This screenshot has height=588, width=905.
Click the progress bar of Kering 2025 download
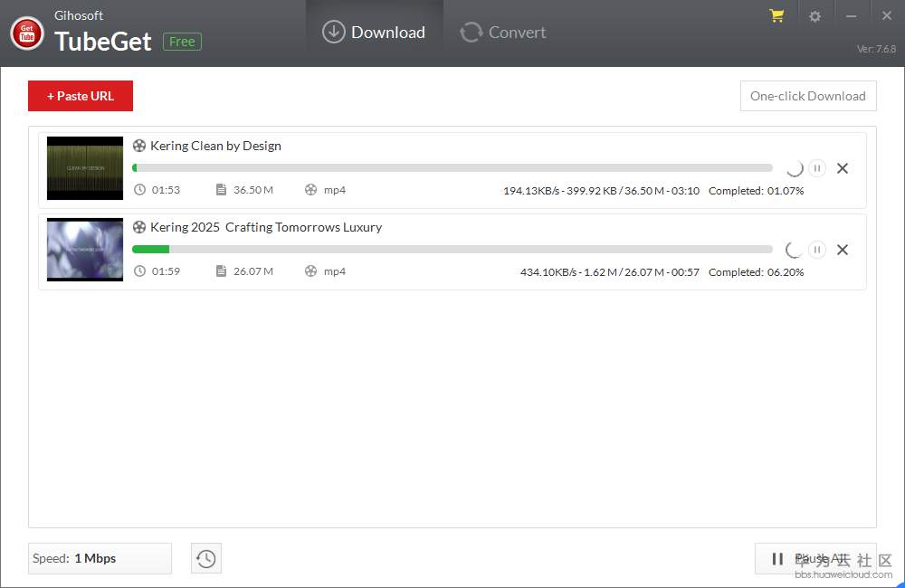(x=452, y=249)
